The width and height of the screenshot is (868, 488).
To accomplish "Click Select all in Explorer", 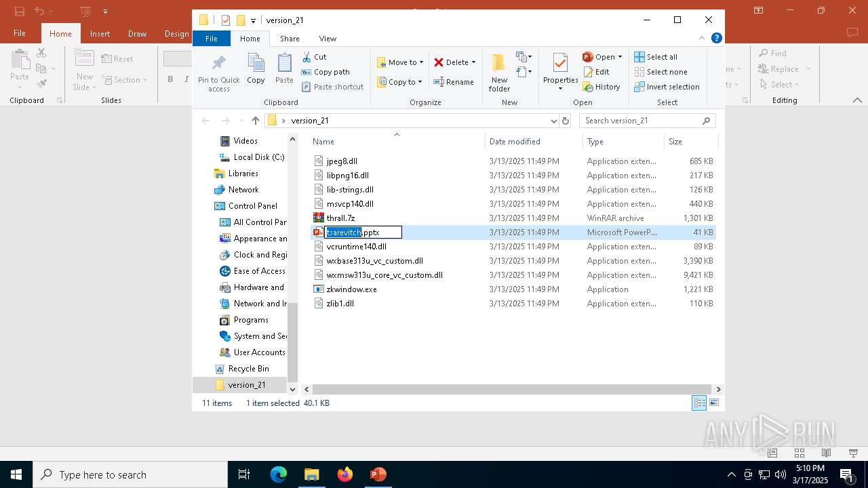I will [x=656, y=57].
